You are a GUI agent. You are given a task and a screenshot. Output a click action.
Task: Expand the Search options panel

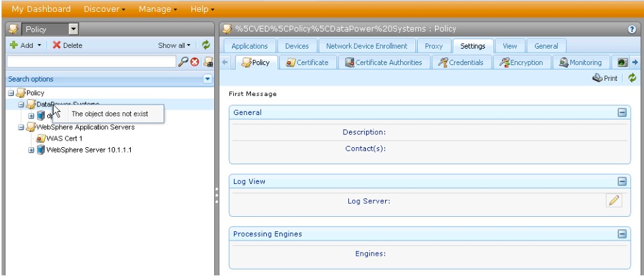tap(208, 79)
